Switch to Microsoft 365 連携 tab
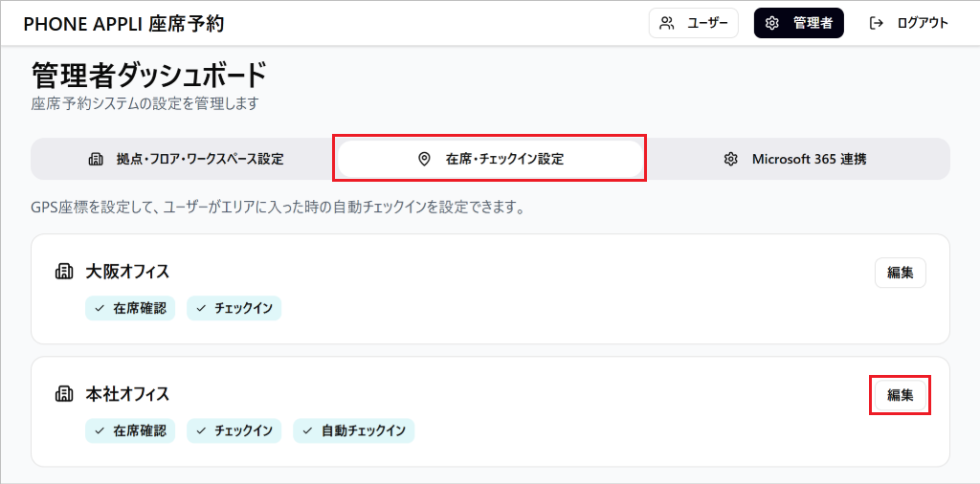Viewport: 980px width, 484px height. 795,159
